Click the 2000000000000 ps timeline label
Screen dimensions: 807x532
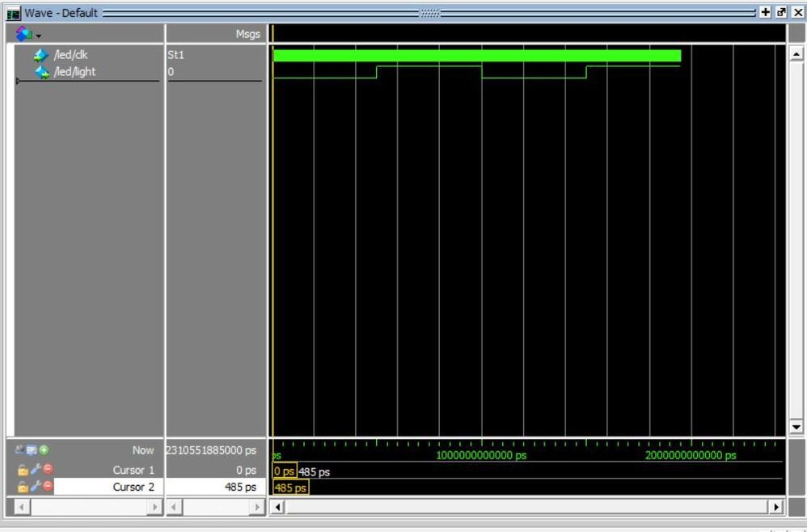point(691,455)
